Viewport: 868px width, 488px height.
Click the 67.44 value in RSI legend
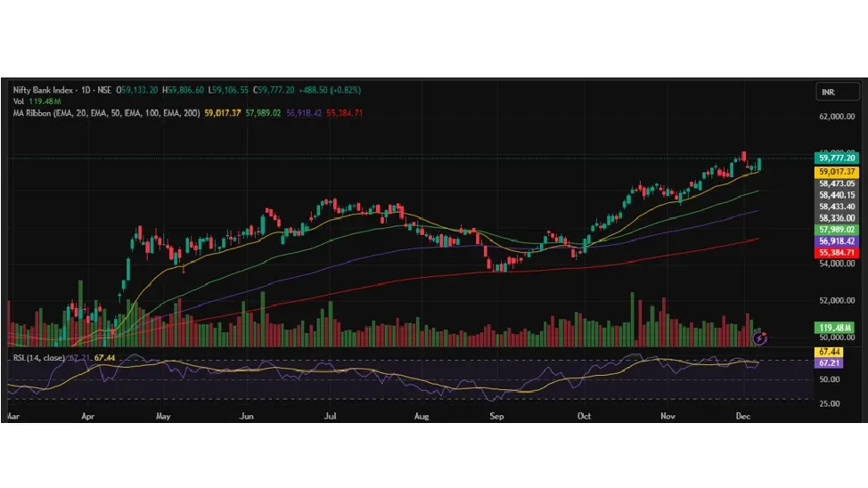point(104,358)
